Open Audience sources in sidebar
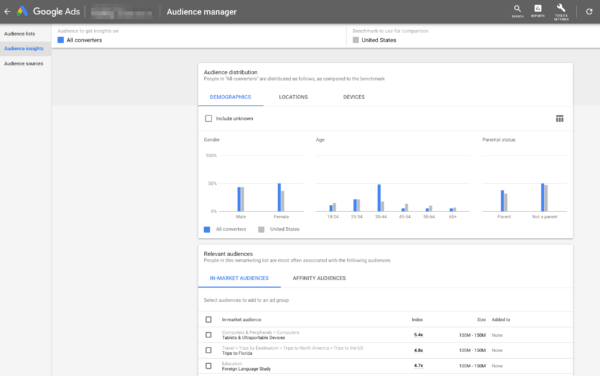This screenshot has width=600, height=376. pos(24,63)
